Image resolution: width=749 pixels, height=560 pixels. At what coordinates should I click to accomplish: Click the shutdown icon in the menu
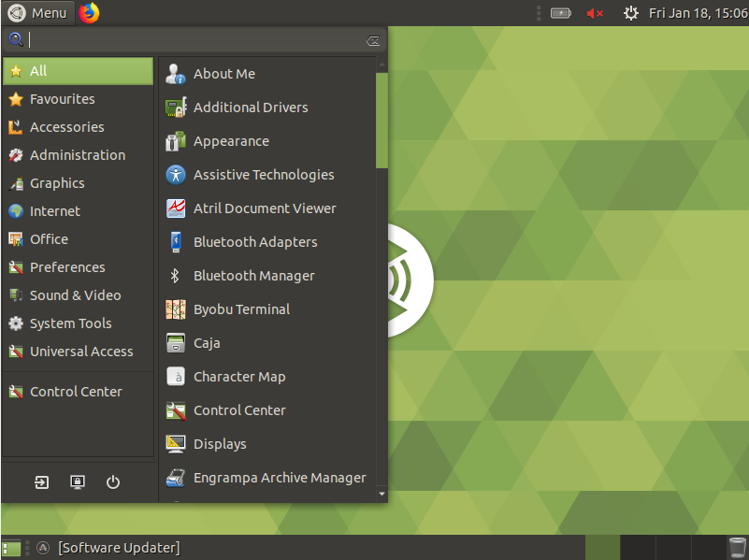[113, 482]
